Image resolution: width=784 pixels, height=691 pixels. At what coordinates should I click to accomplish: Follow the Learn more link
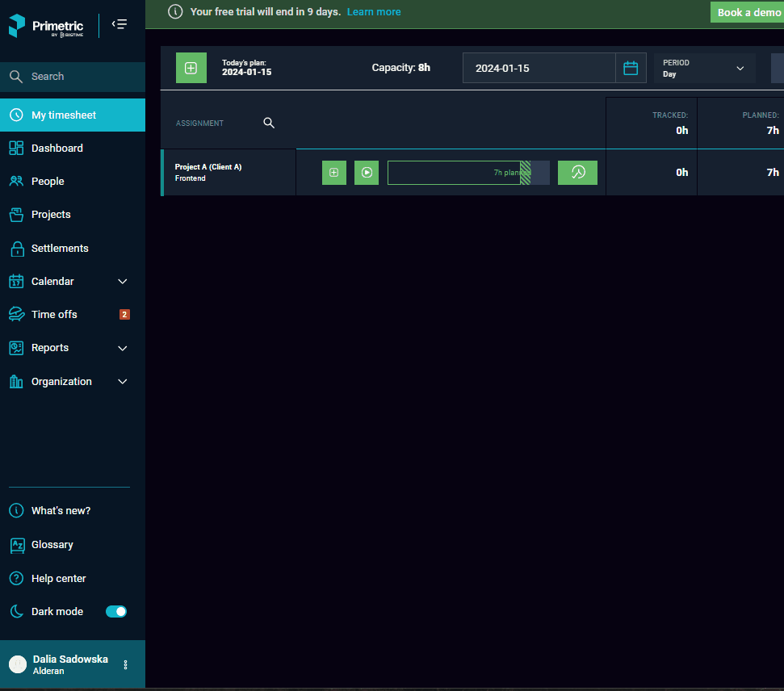click(374, 12)
